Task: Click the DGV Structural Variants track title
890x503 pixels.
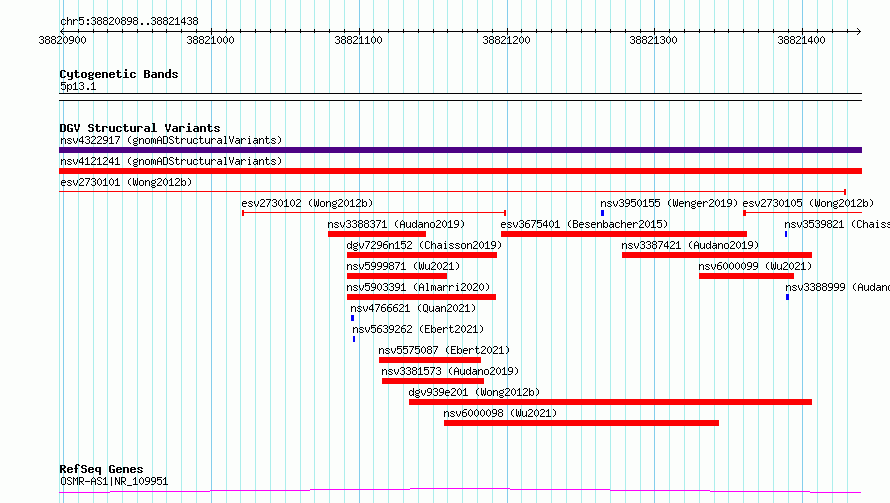Action: coord(140,128)
